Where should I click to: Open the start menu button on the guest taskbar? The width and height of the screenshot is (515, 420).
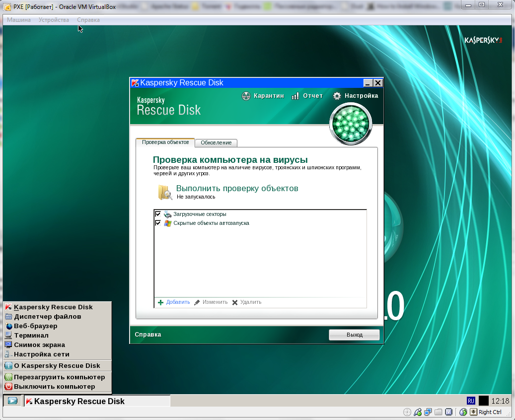12,401
